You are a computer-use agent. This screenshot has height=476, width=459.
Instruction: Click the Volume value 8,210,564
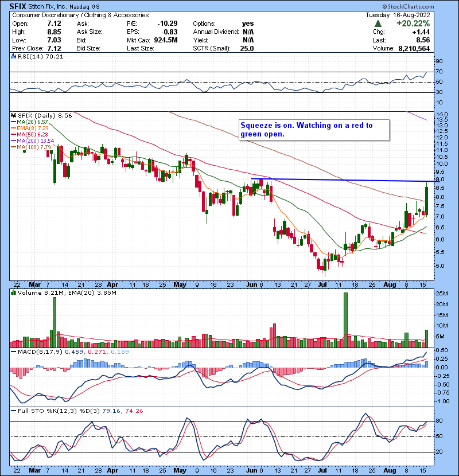[x=414, y=49]
